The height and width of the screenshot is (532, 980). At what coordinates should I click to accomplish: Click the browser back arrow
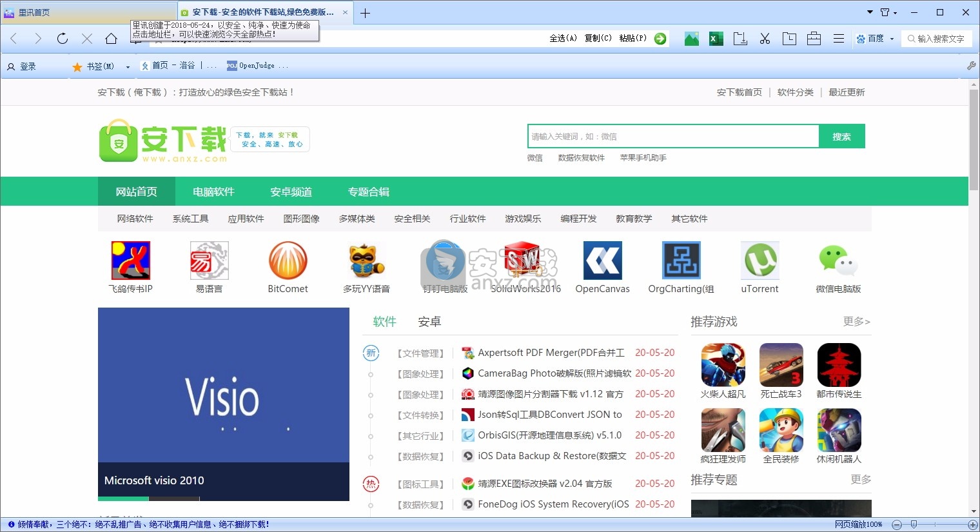coord(14,39)
